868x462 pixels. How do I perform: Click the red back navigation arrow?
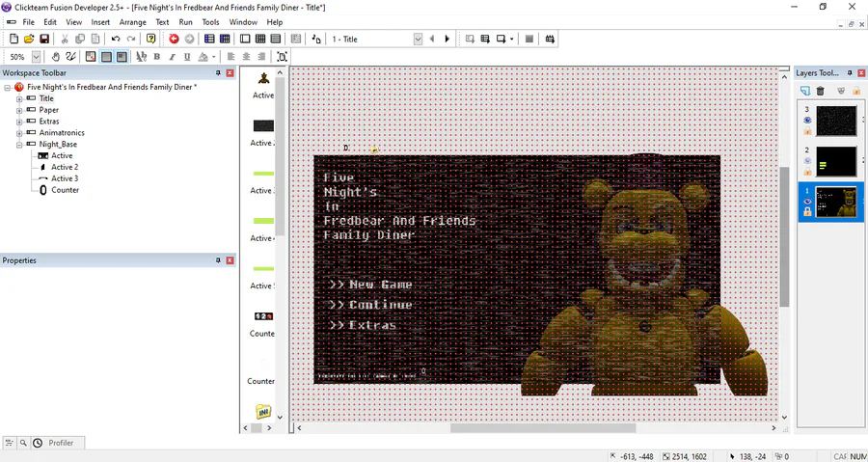tap(174, 39)
